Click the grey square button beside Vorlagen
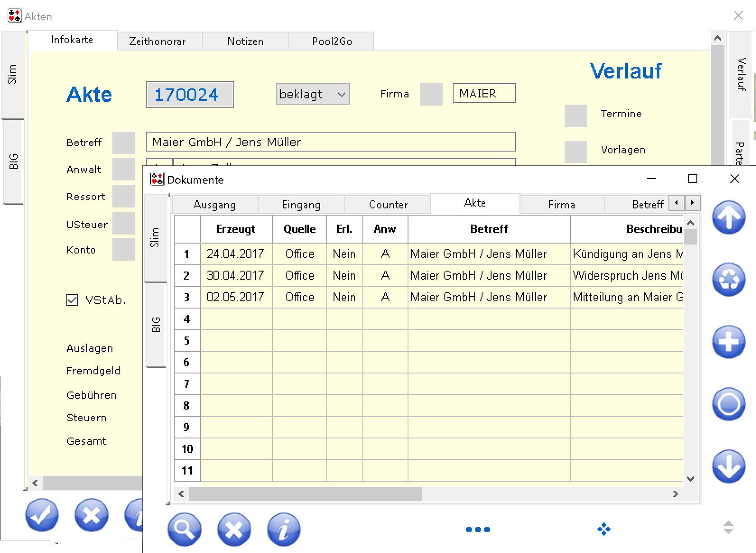Viewport: 756px width, 553px height. (x=575, y=152)
